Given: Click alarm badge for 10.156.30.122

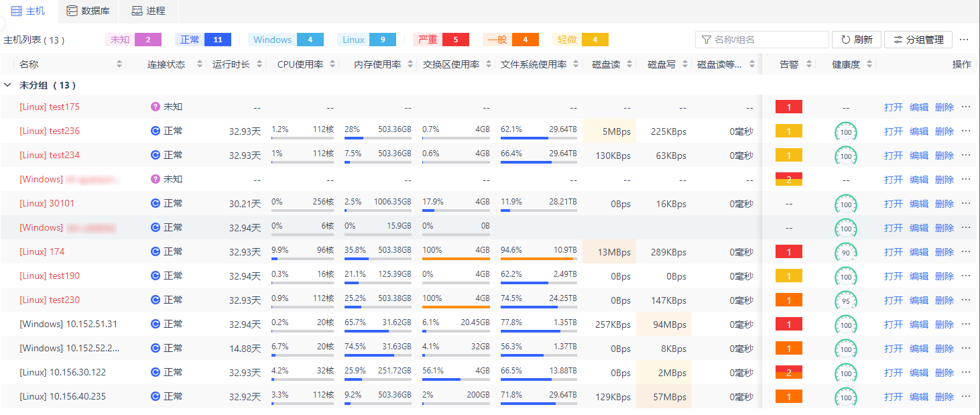Looking at the screenshot, I should pos(789,373).
